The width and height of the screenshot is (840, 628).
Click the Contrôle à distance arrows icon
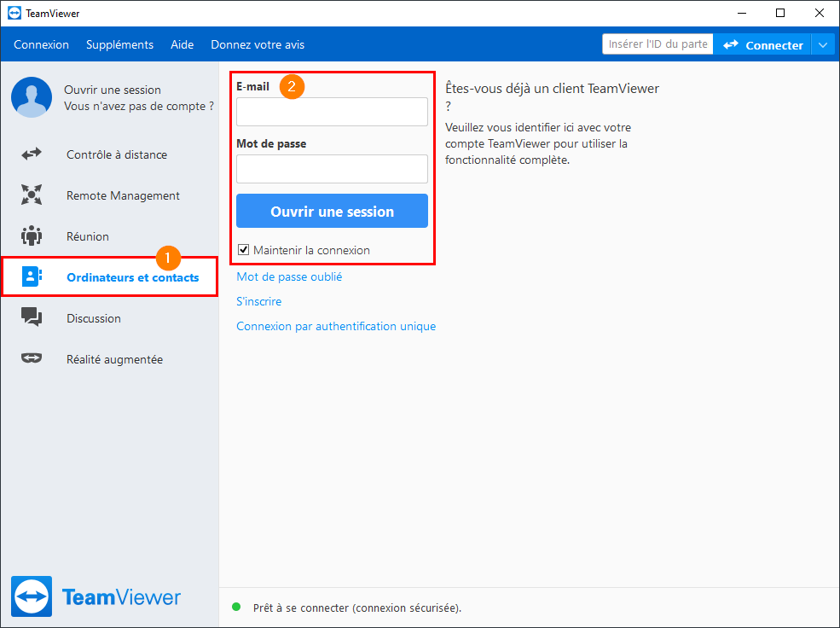click(32, 154)
